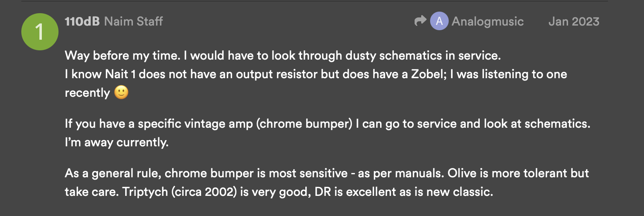Click the smiley emoji after "recently"
This screenshot has width=644, height=216.
(121, 93)
